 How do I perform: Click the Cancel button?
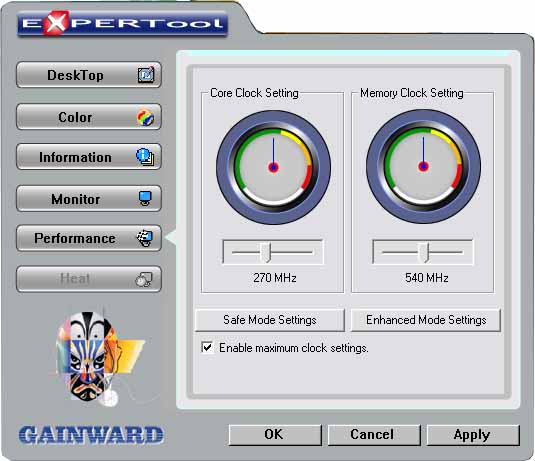[374, 435]
